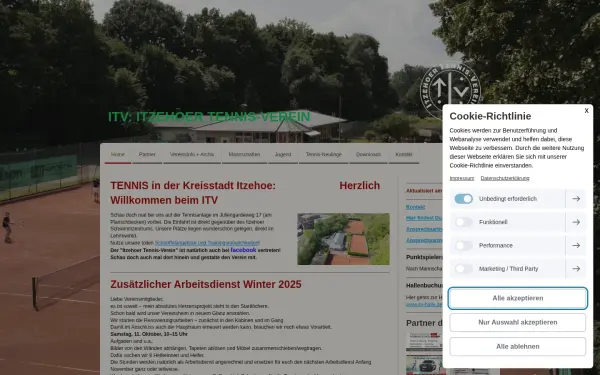Enable the Marketing / Third Party switch
The width and height of the screenshot is (600, 375).
click(463, 269)
